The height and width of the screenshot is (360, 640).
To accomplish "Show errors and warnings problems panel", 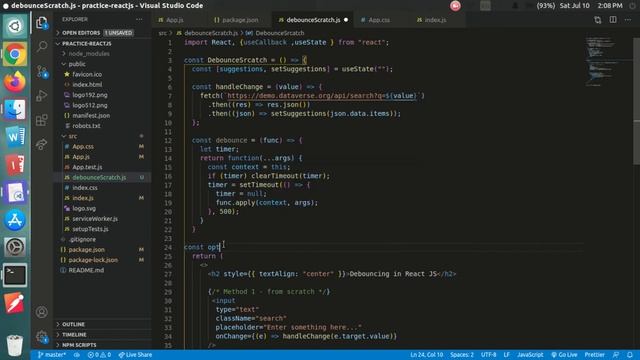I will pyautogui.click(x=99, y=355).
